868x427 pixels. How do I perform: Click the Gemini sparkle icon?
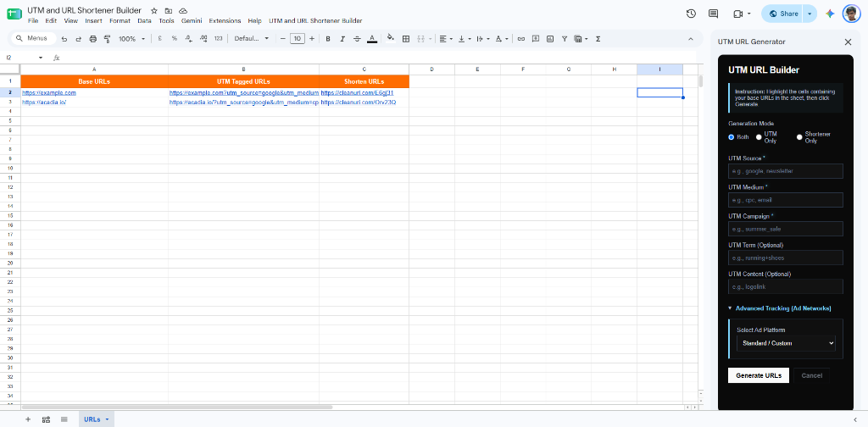829,14
